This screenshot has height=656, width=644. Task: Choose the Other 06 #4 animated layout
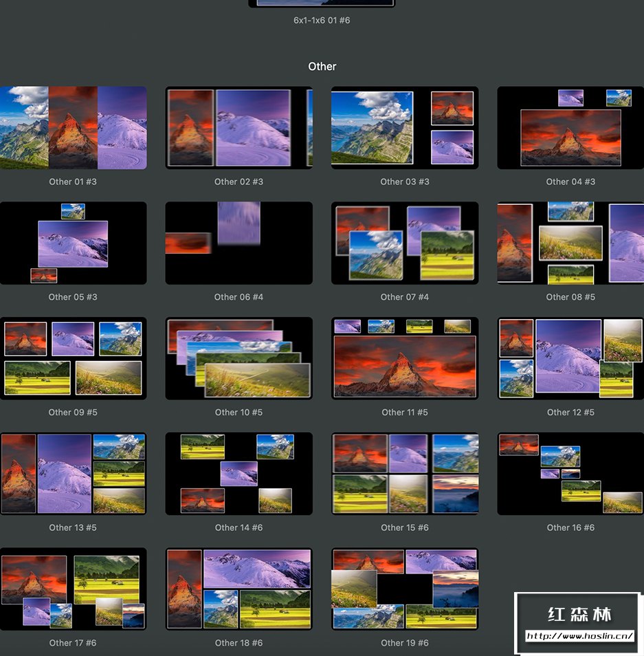[238, 243]
